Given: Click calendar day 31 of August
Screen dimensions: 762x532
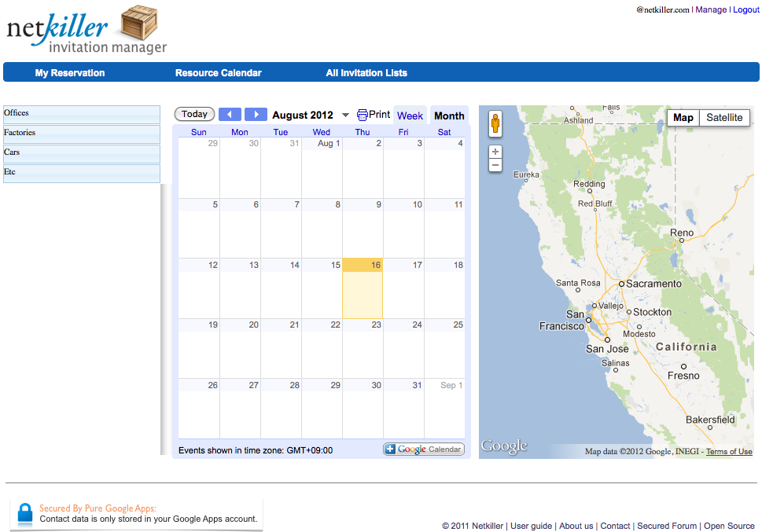Looking at the screenshot, I should coord(403,409).
